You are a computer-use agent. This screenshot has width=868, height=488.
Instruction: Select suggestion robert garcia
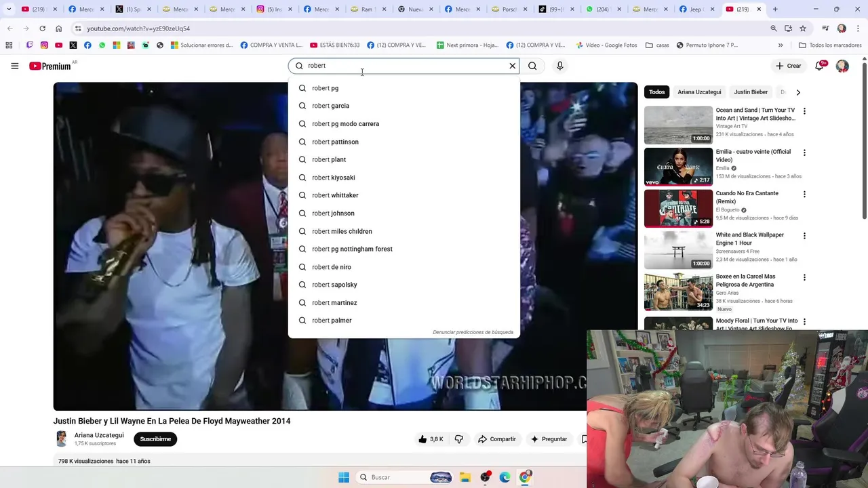point(404,106)
